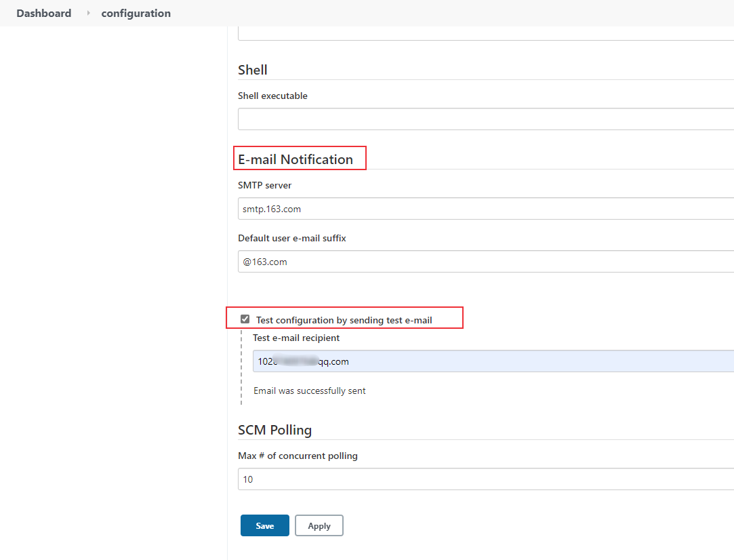
Task: Click the breadcrumb arrow after Dashboard
Action: tap(88, 13)
